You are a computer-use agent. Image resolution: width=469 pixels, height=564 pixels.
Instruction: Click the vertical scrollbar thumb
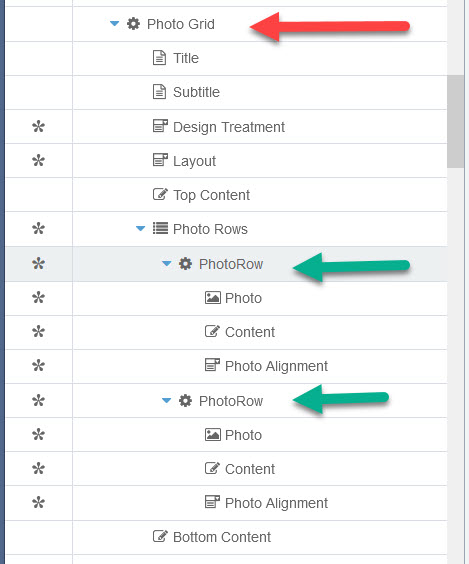pyautogui.click(x=455, y=121)
